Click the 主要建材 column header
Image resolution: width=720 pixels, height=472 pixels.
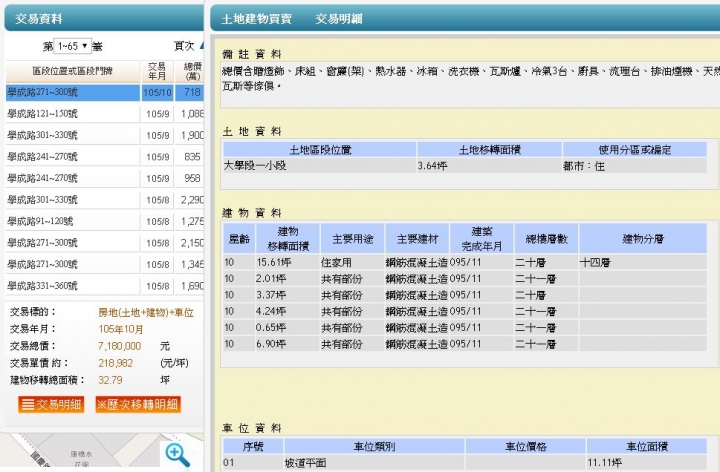click(417, 239)
